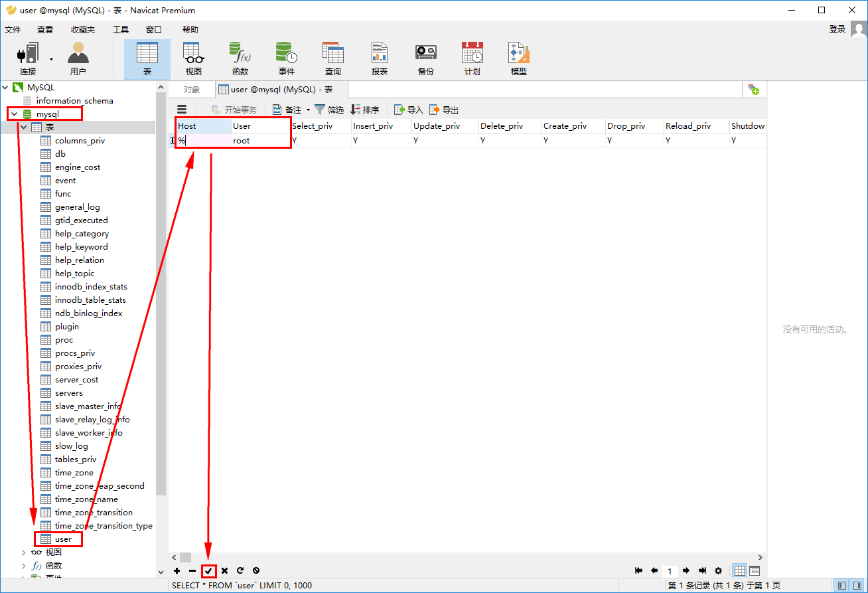Click the Select_priv column header
The image size is (868, 593).
tap(321, 126)
